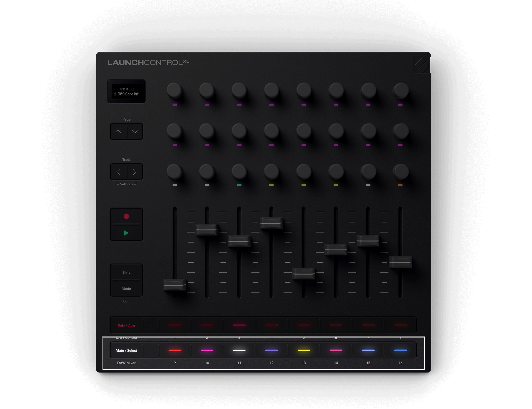Click the middle-row knob in column 8

[x=401, y=131]
